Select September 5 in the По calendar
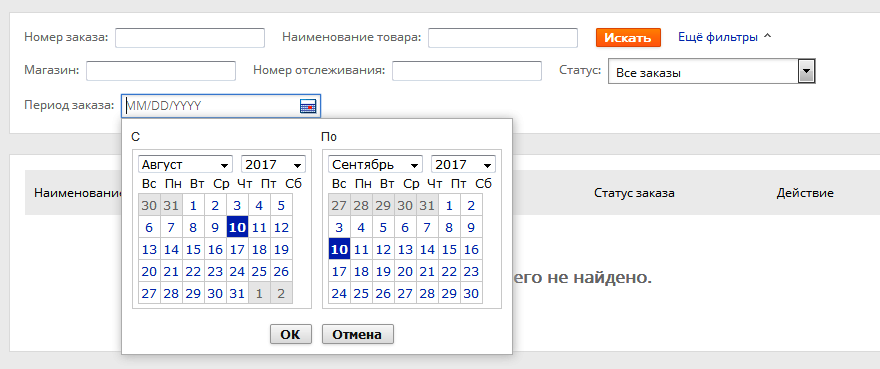Viewport: 880px width, 369px height. pyautogui.click(x=383, y=227)
